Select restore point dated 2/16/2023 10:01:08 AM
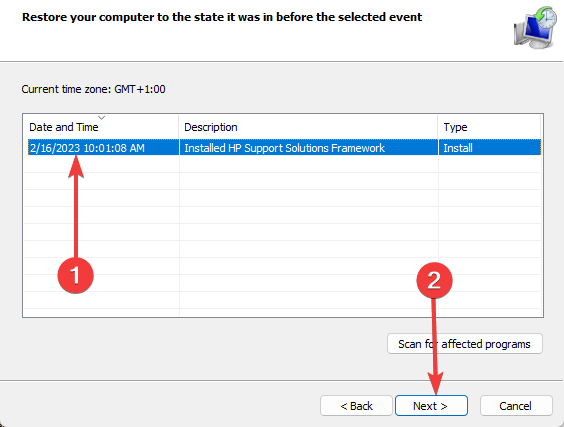The width and height of the screenshot is (564, 427). 284,147
